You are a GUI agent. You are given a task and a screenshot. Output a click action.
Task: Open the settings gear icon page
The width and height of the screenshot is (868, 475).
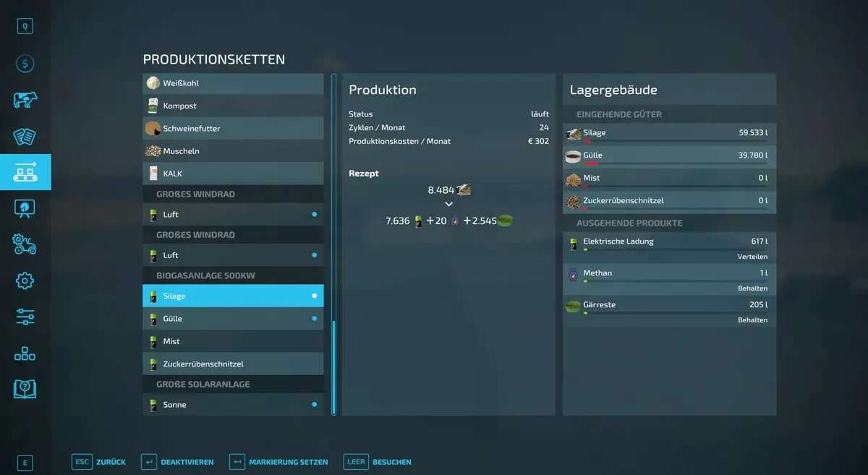tap(25, 281)
